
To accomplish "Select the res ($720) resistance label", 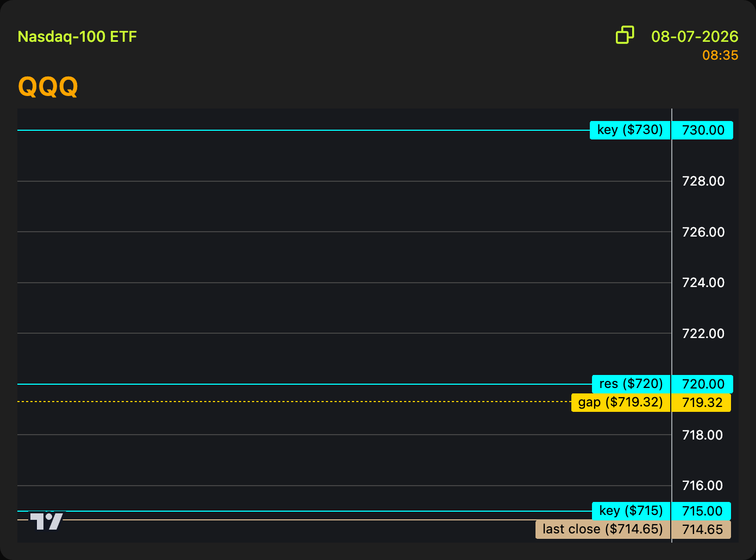I will click(632, 384).
